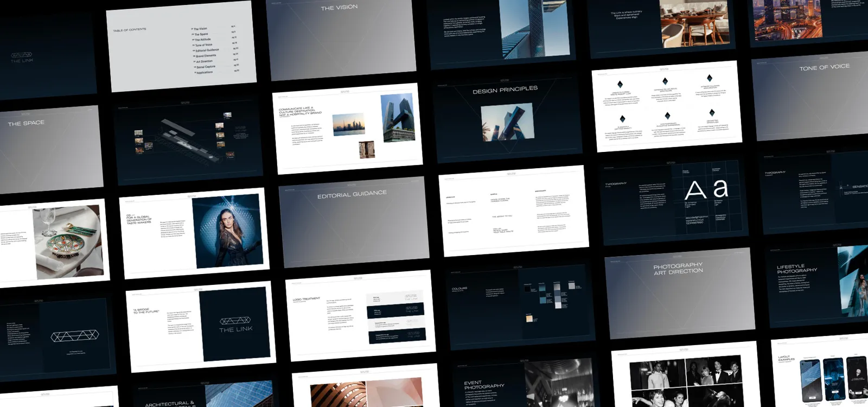Select the decorated plate photo slide
The width and height of the screenshot is (868, 407).
tap(54, 243)
